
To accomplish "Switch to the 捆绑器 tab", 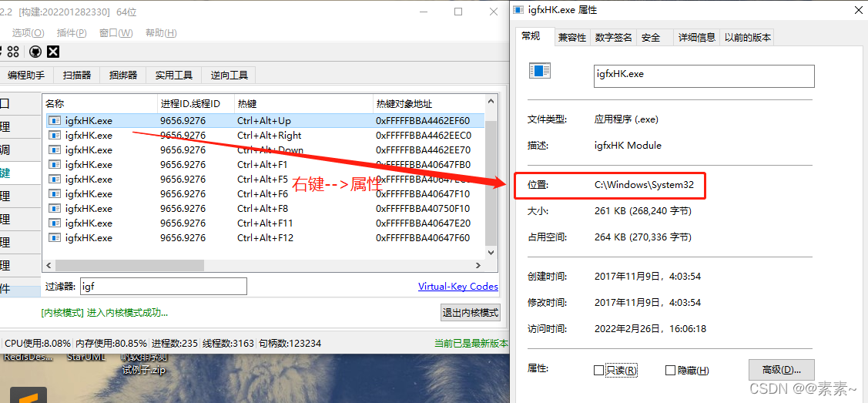I will coord(123,76).
